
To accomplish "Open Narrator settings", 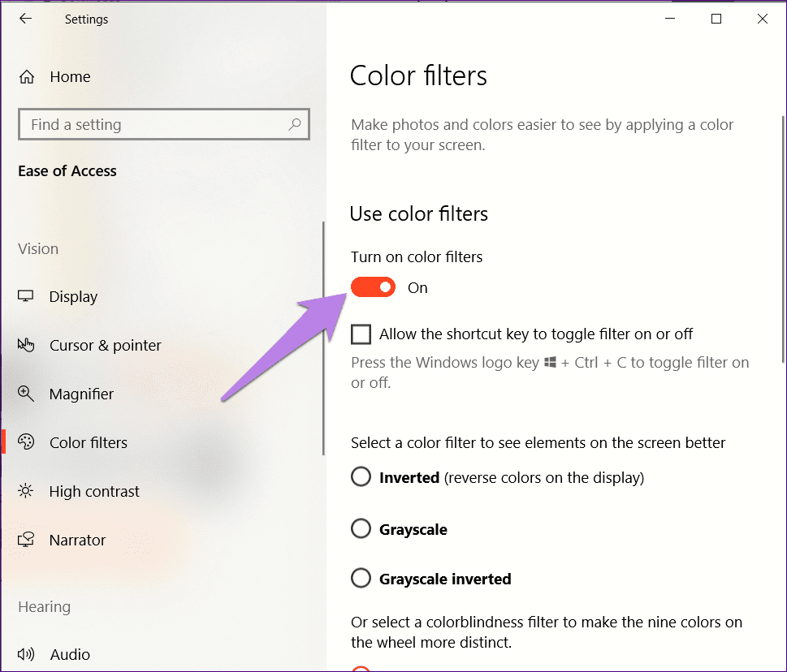I will point(77,540).
